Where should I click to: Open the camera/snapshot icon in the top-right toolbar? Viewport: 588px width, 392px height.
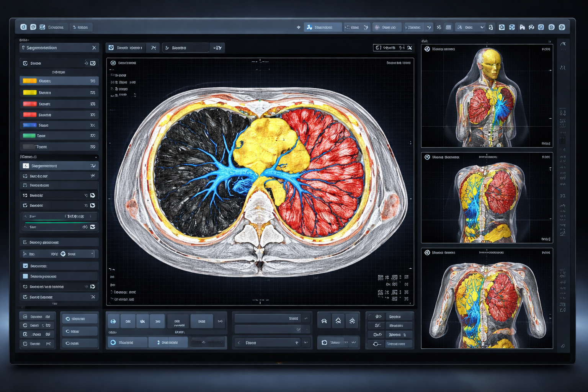point(501,27)
